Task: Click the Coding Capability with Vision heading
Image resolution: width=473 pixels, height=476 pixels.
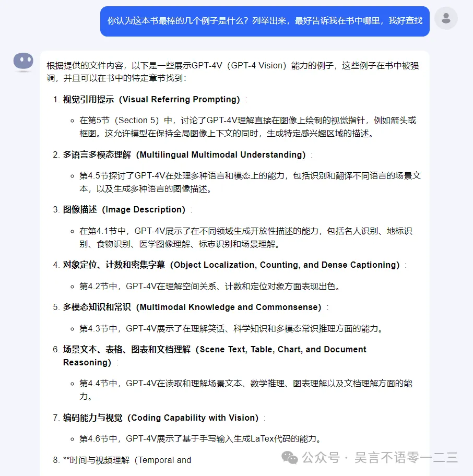Action: [x=161, y=418]
